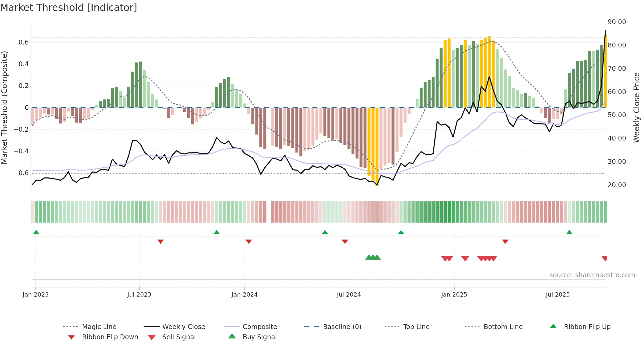Click the red triangle icon beside Ribbon Flip Down
Screen dimensions: 644x362
tap(71, 337)
